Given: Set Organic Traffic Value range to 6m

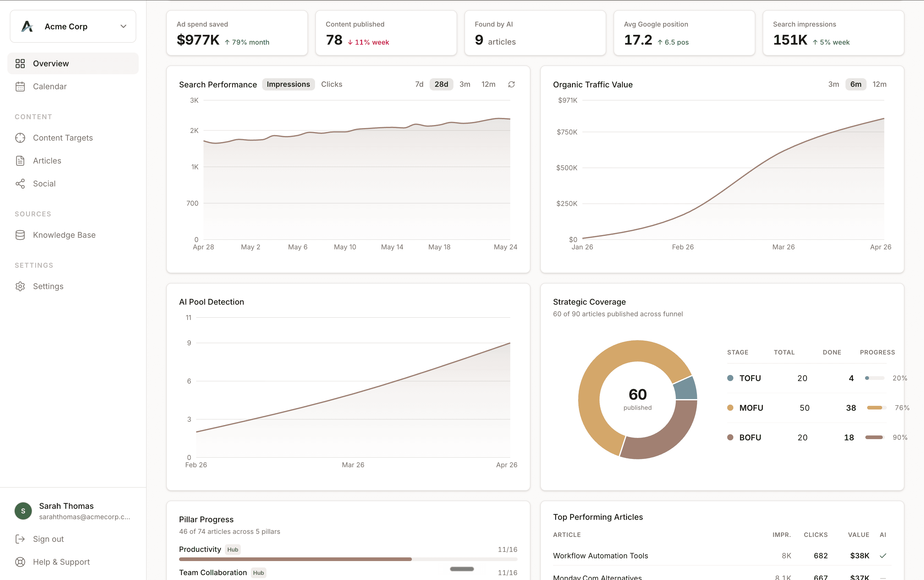Looking at the screenshot, I should click(856, 84).
